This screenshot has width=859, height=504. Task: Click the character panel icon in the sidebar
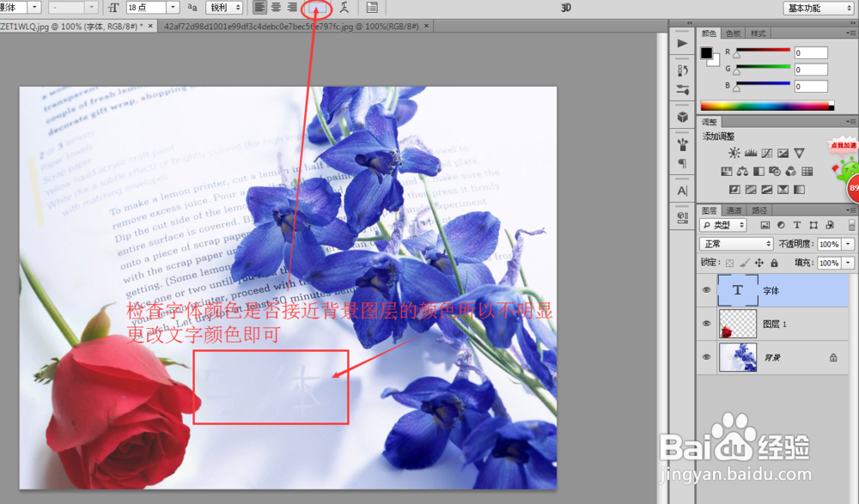(x=681, y=191)
